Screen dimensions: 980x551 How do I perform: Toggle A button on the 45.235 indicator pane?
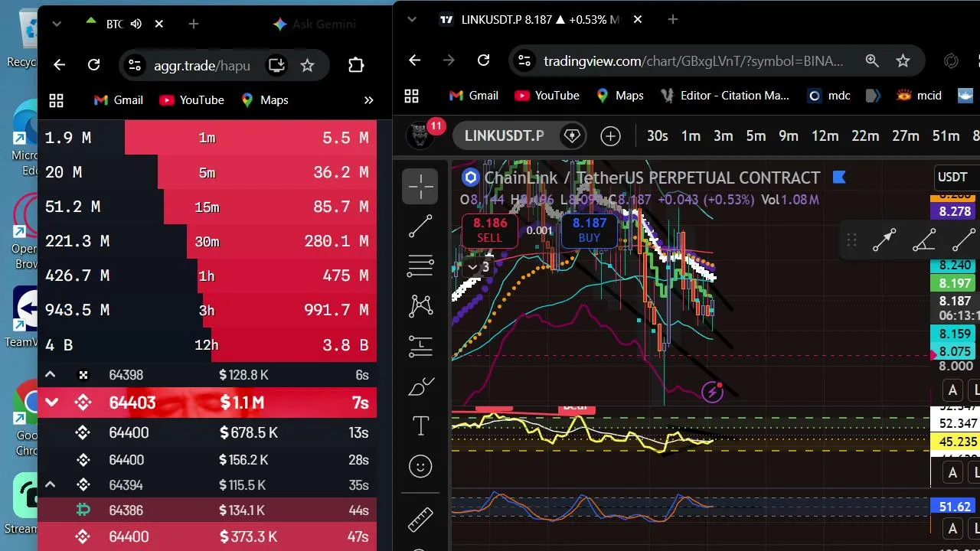(952, 473)
